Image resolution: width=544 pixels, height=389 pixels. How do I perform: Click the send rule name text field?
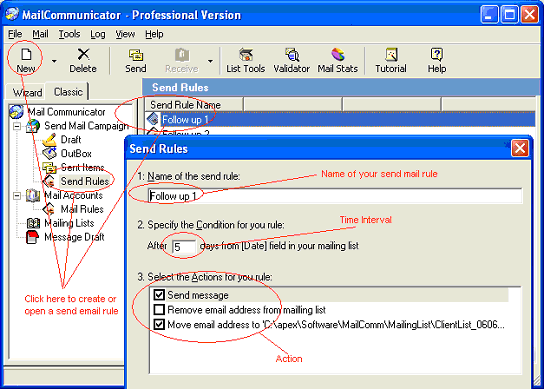click(x=335, y=196)
